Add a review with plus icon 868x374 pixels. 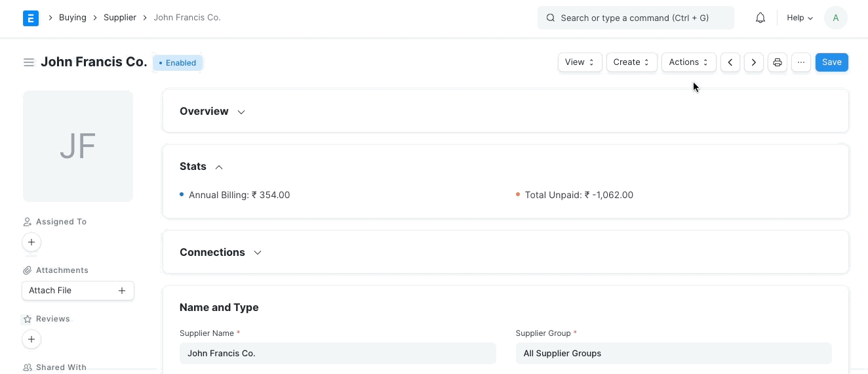pos(31,339)
